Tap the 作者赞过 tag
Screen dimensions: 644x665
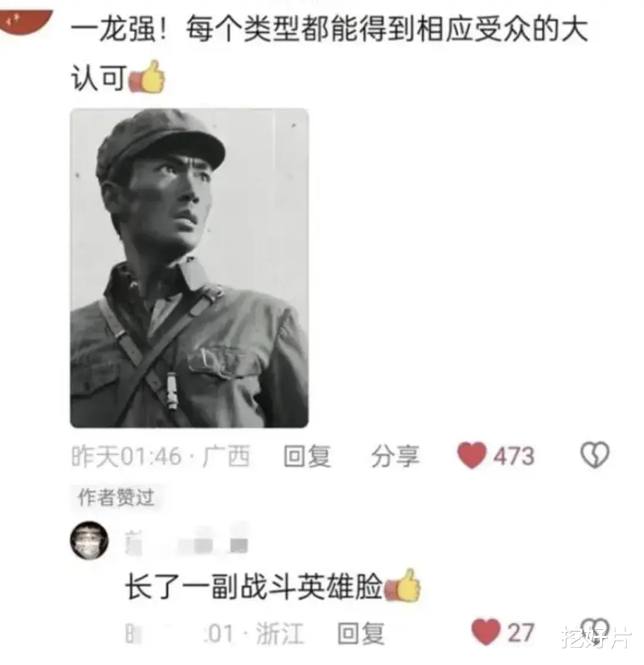pos(116,497)
